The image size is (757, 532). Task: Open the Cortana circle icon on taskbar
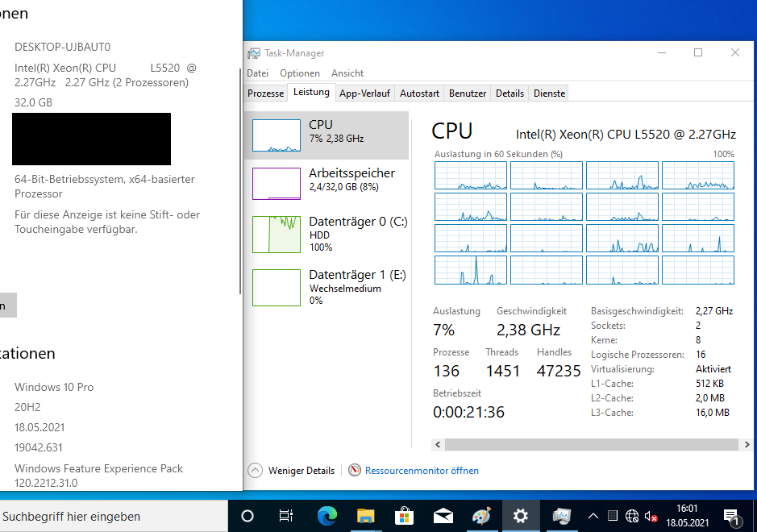(247, 516)
